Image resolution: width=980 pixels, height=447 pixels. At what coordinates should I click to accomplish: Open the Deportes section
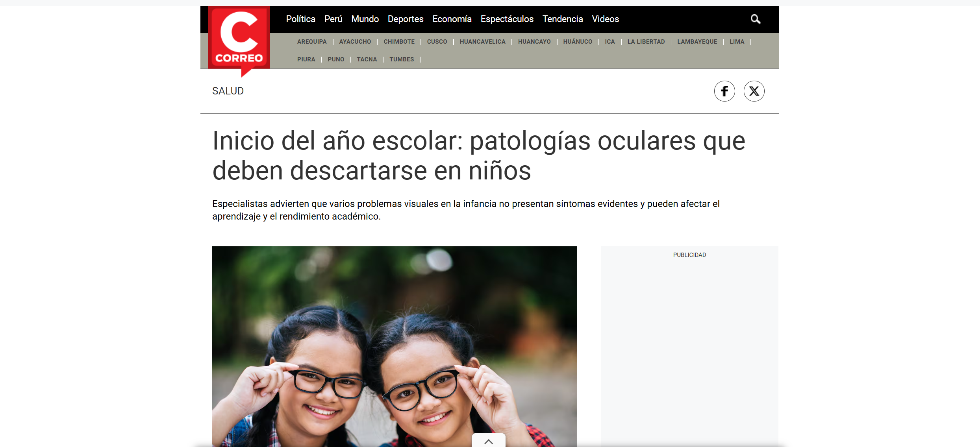406,19
